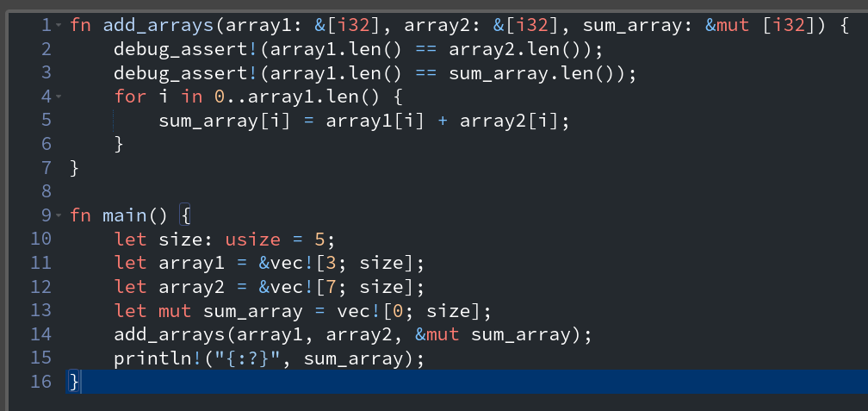Click line number 8 in gutter
Image resolution: width=868 pixels, height=411 pixels.
click(x=46, y=191)
